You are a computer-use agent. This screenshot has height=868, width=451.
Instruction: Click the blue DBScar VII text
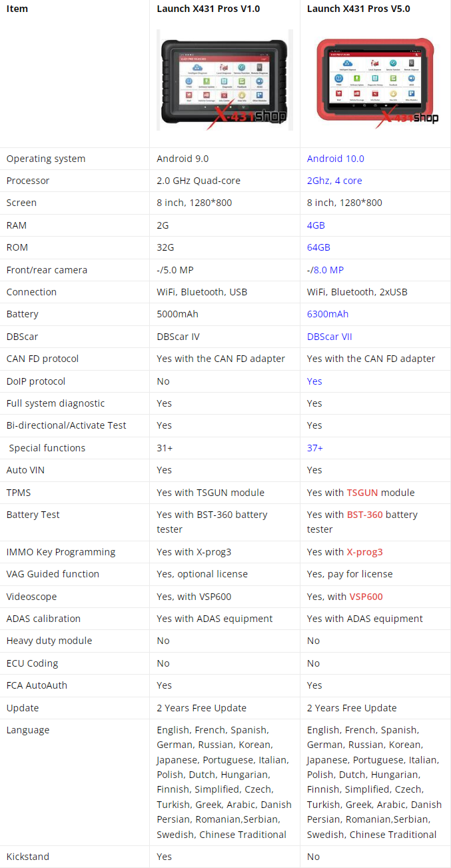tap(329, 337)
